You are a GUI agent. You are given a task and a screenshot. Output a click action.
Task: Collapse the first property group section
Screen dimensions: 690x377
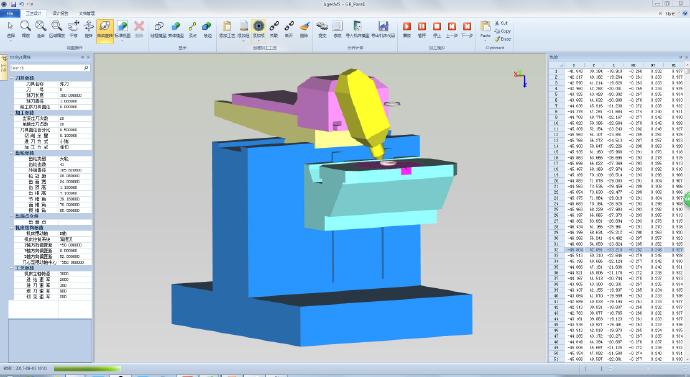pos(12,77)
